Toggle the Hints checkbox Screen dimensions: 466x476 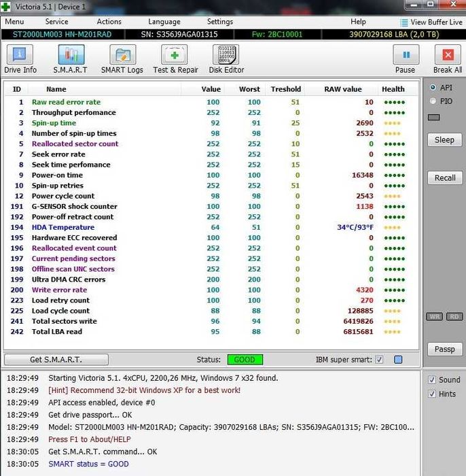click(432, 394)
